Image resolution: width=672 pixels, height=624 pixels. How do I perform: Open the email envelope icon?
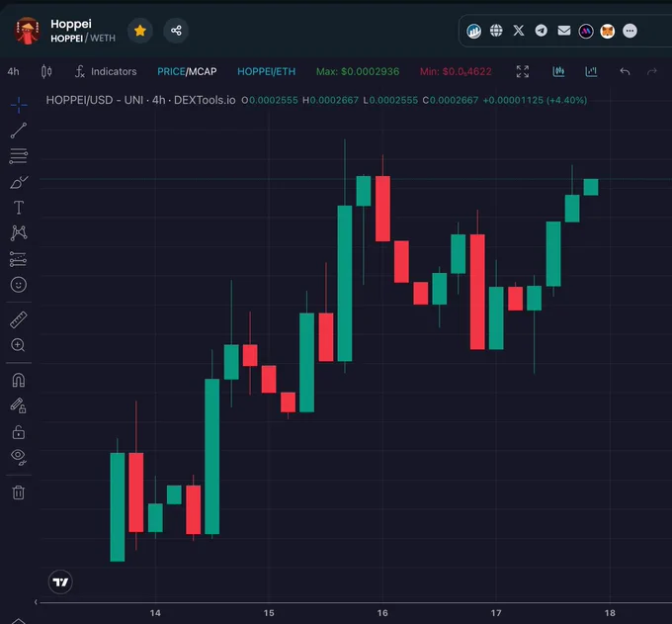pyautogui.click(x=564, y=31)
